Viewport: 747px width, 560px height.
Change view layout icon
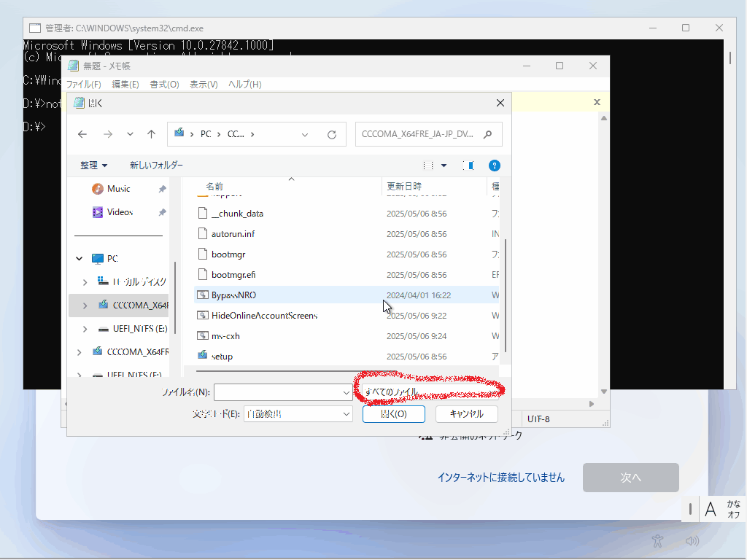point(427,166)
